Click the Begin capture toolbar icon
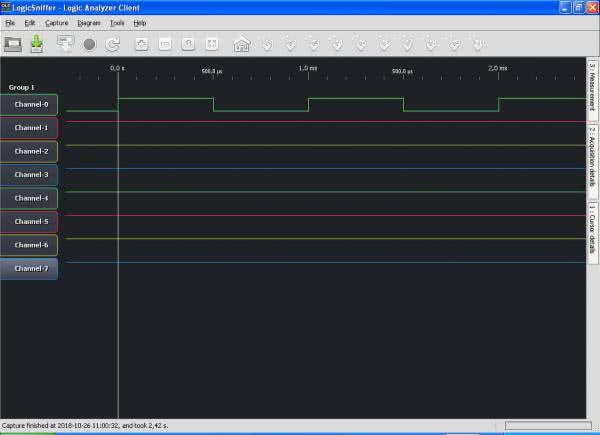The image size is (600, 435). [x=66, y=44]
